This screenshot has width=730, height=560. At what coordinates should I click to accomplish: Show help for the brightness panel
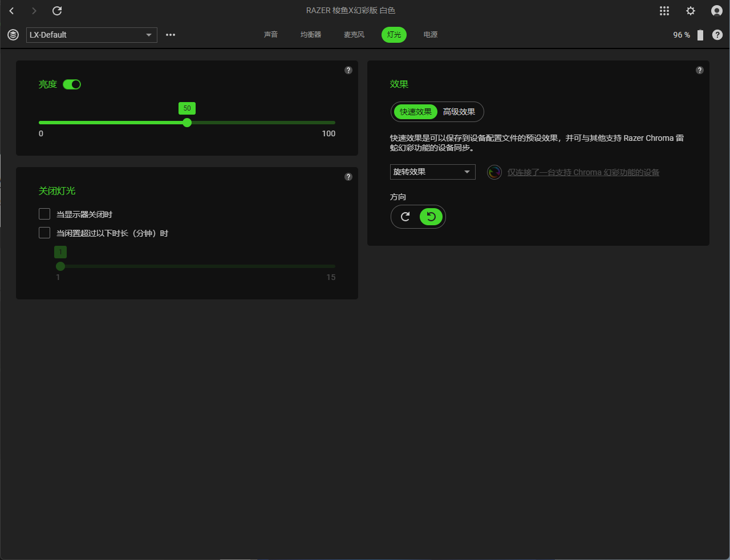click(348, 70)
